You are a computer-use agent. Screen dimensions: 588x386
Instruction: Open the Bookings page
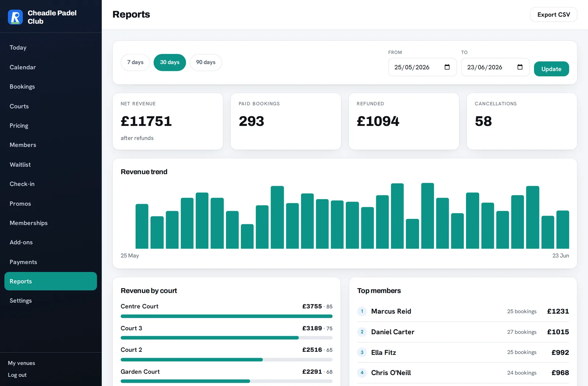point(51,87)
